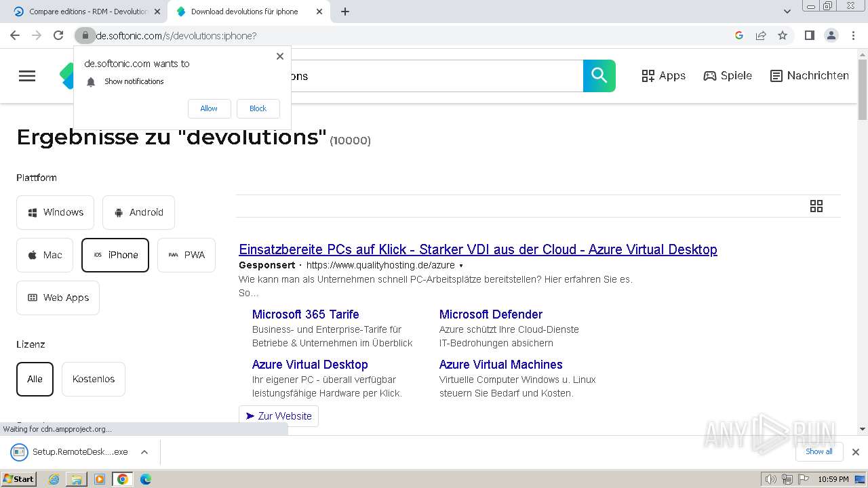Image resolution: width=868 pixels, height=488 pixels.
Task: Bookmark this page with the star icon
Action: [783, 35]
